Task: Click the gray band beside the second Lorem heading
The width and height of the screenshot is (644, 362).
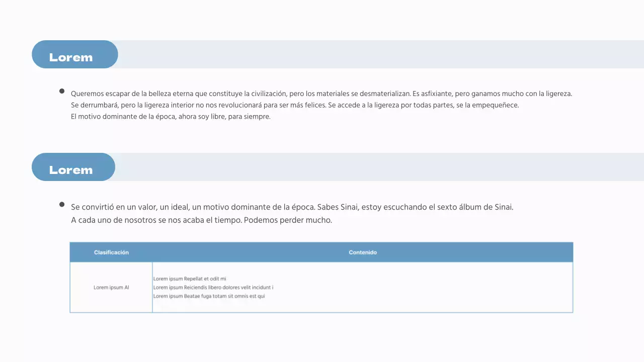Action: click(x=377, y=167)
